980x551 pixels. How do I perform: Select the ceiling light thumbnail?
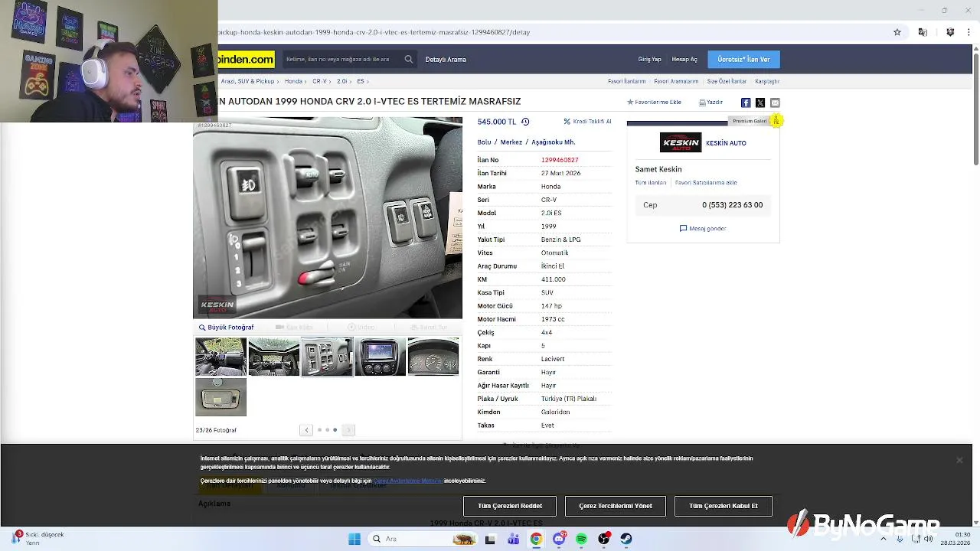point(220,396)
